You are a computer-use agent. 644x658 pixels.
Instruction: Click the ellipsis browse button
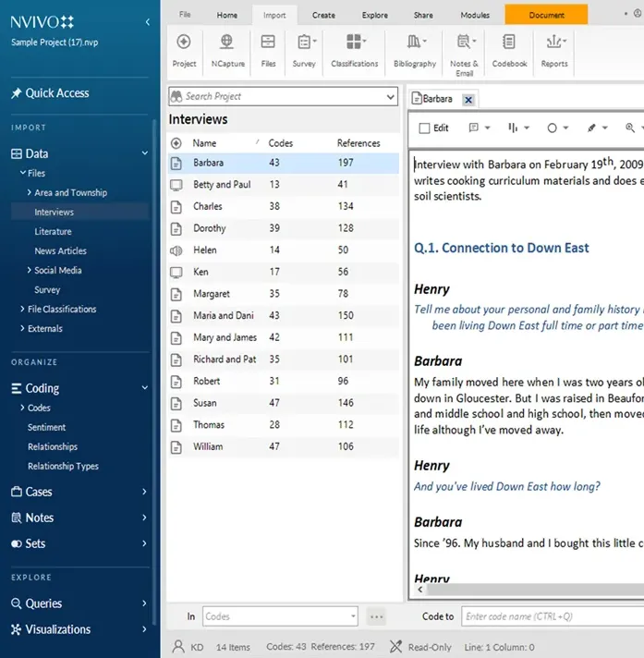point(376,616)
